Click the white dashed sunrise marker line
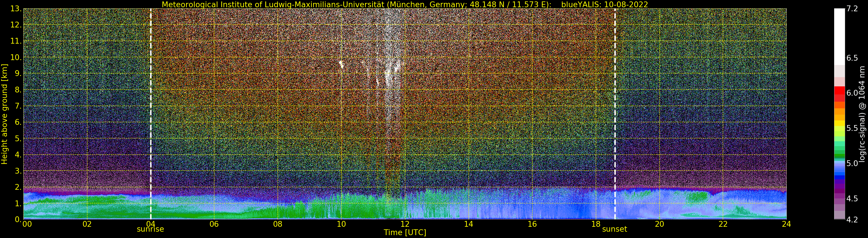Screen dimensions: 868x238 [x=151, y=114]
